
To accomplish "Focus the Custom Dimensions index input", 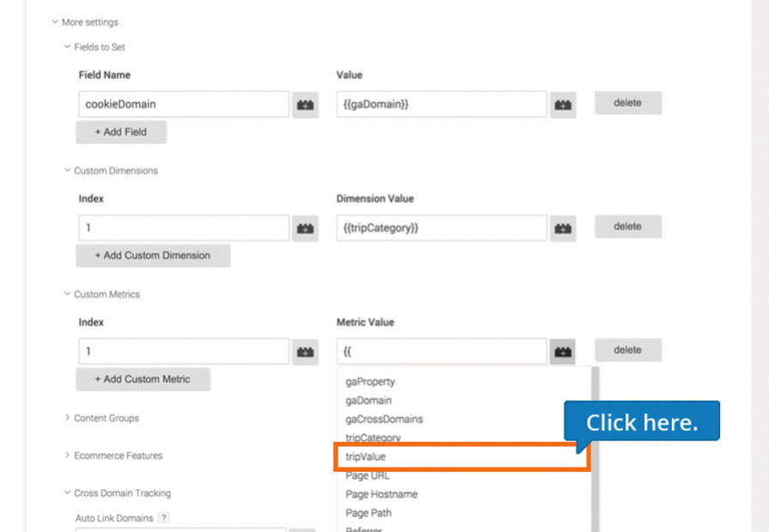I will coord(184,228).
